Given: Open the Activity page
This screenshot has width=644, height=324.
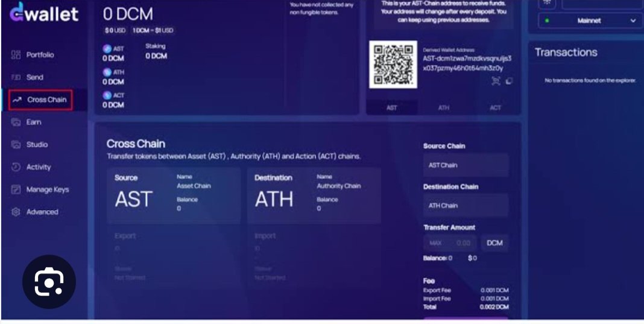Looking at the screenshot, I should [x=39, y=167].
